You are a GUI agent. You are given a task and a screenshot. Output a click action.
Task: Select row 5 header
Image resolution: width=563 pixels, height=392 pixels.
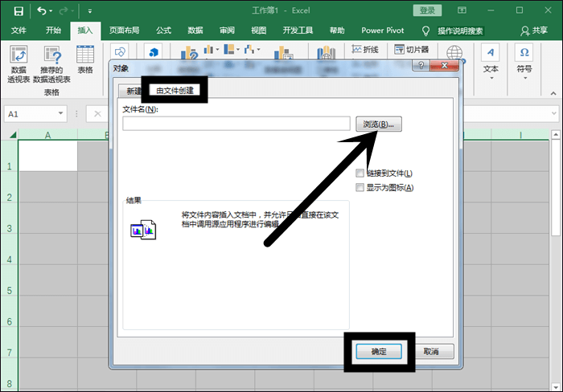click(9, 280)
